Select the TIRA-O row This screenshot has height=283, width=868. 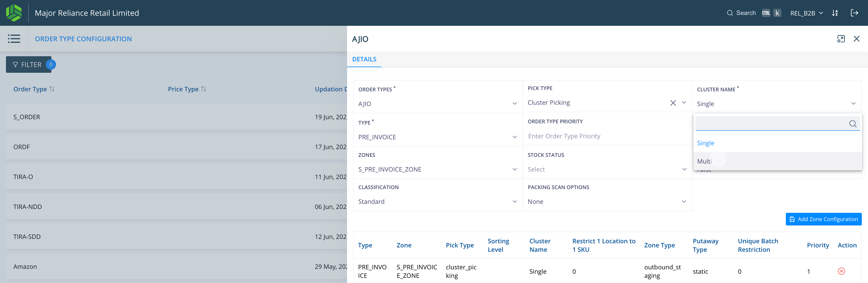(x=176, y=177)
